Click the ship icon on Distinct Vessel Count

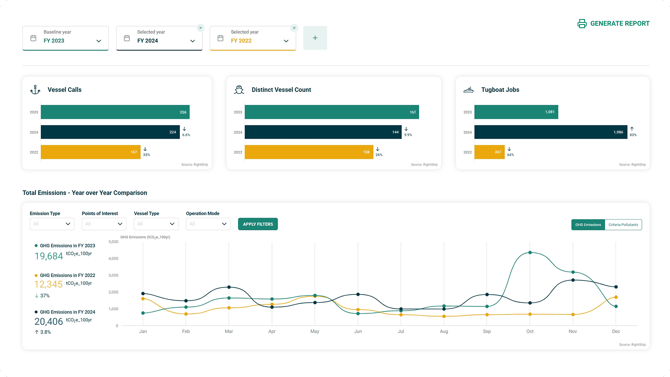tap(239, 89)
